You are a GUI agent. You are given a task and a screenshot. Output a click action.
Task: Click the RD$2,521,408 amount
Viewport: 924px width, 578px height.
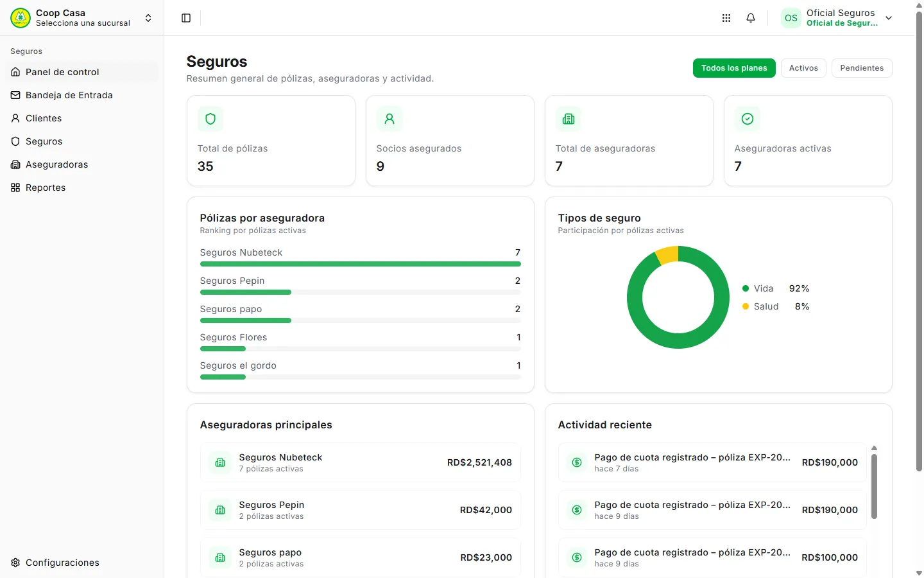[479, 462]
